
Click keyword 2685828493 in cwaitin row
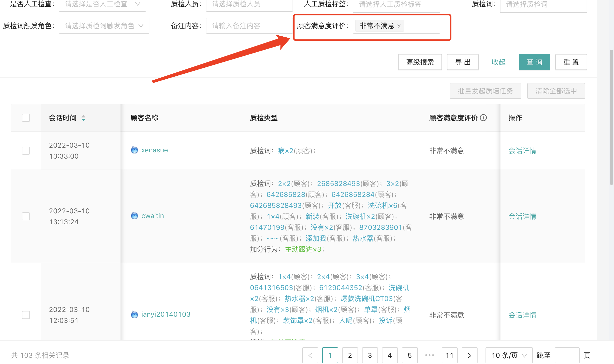(338, 183)
